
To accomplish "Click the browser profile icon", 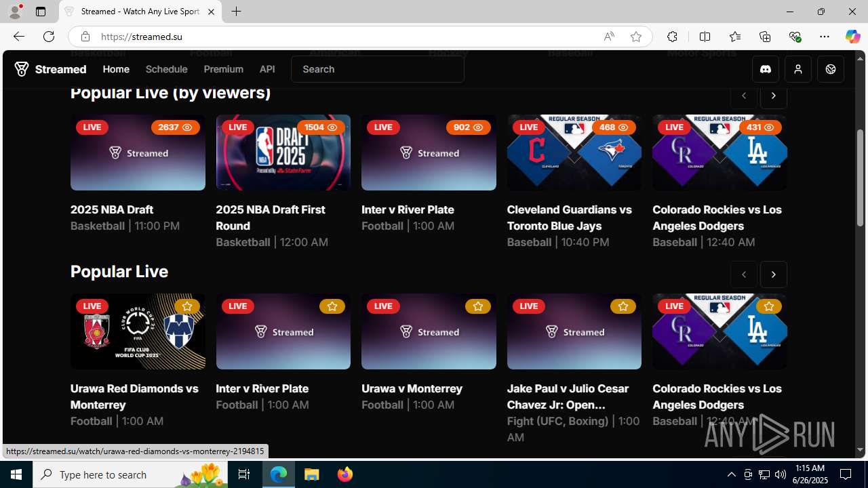I will coord(15,12).
